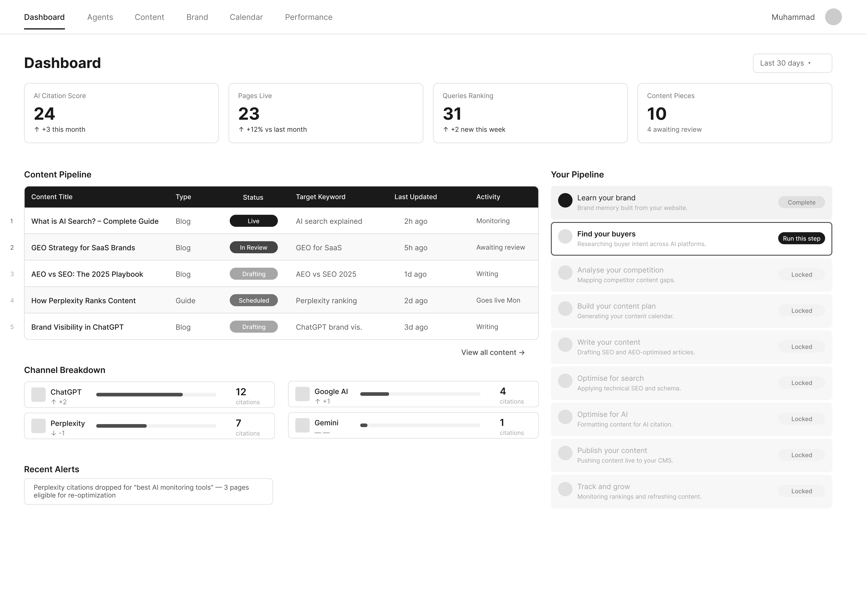Open the Pages Live metric card

tap(326, 113)
